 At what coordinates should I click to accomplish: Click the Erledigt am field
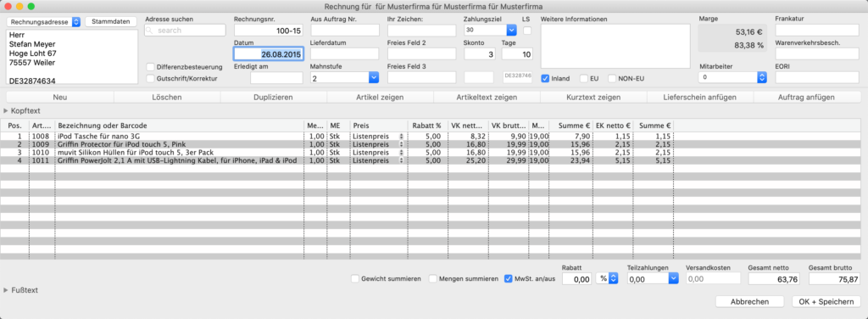pyautogui.click(x=276, y=78)
